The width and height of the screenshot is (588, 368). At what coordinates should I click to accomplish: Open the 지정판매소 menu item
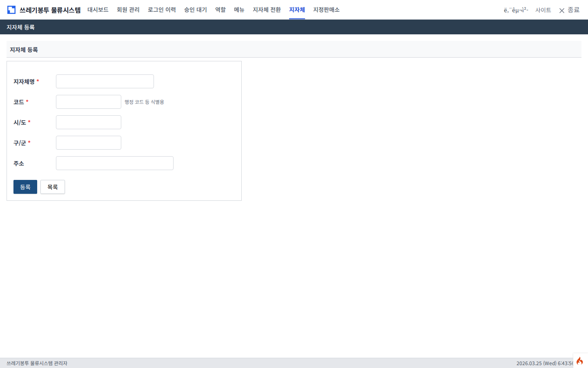pos(326,10)
